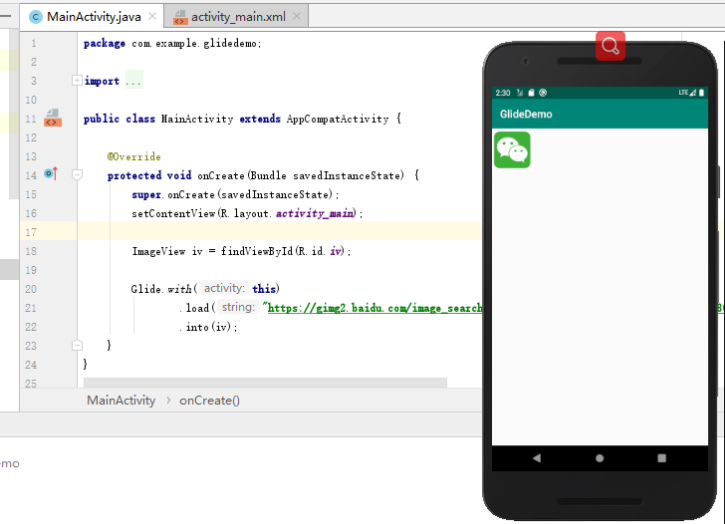Tap the battery icon in emulator status bar

(x=701, y=92)
